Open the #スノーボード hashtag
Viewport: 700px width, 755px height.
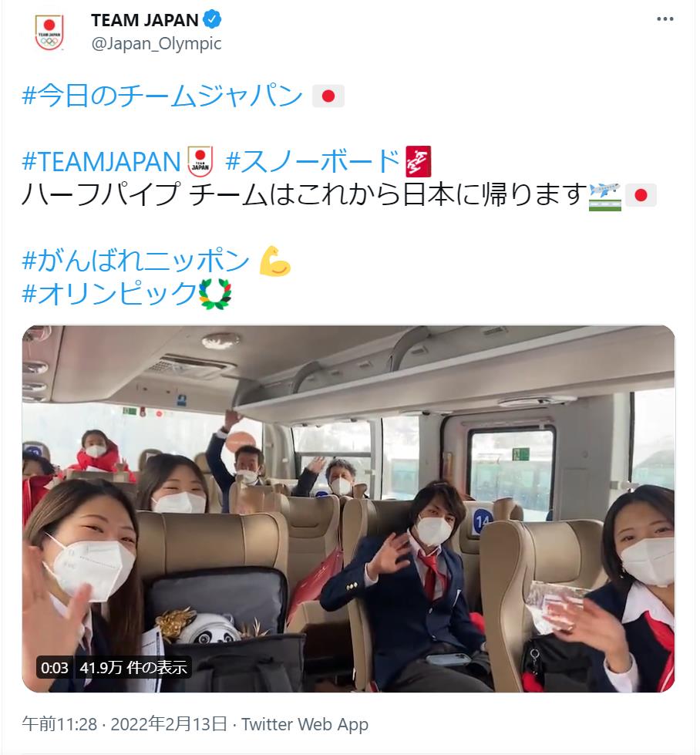point(313,161)
